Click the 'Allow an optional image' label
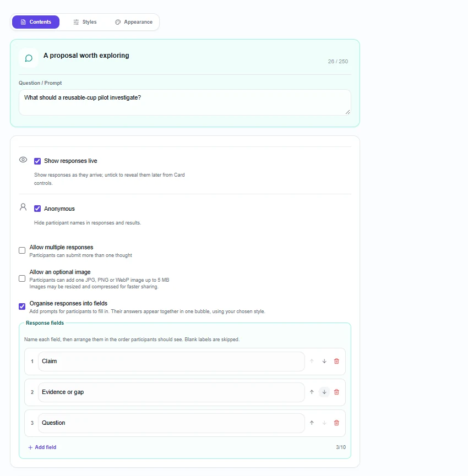 tap(60, 272)
